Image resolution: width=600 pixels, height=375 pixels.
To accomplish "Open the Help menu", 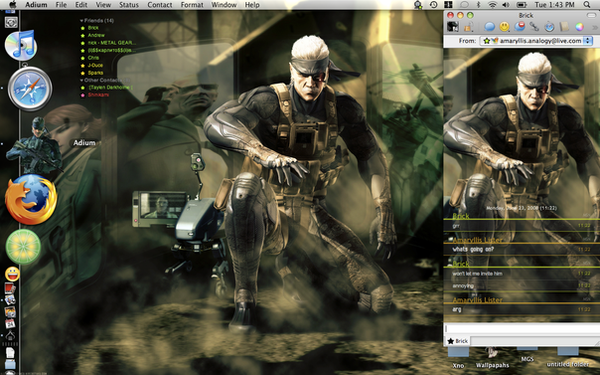I will click(x=252, y=5).
